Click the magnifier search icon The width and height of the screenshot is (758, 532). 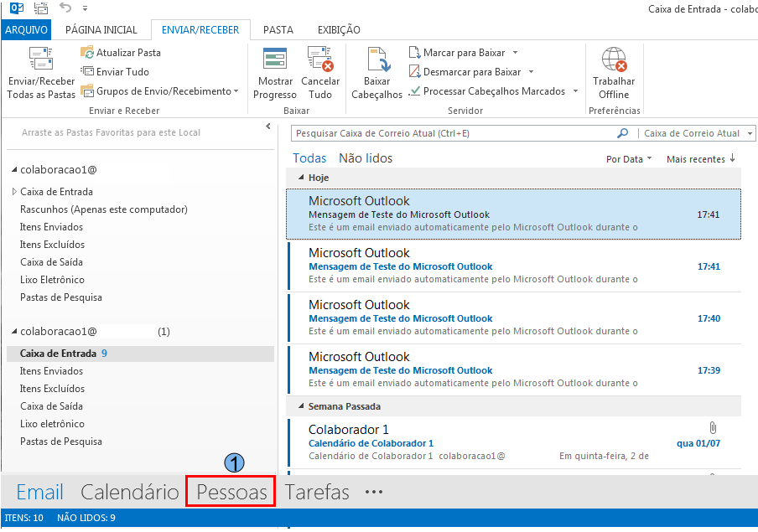[x=623, y=133]
